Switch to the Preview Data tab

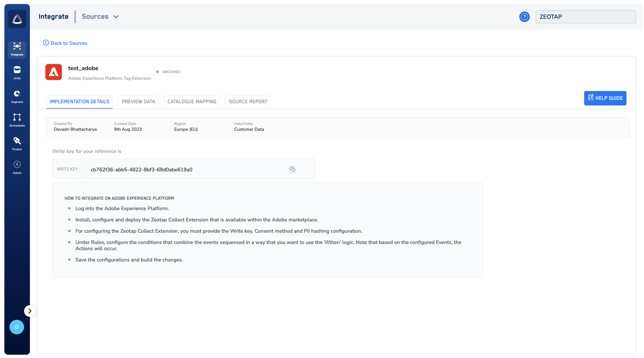pyautogui.click(x=138, y=102)
